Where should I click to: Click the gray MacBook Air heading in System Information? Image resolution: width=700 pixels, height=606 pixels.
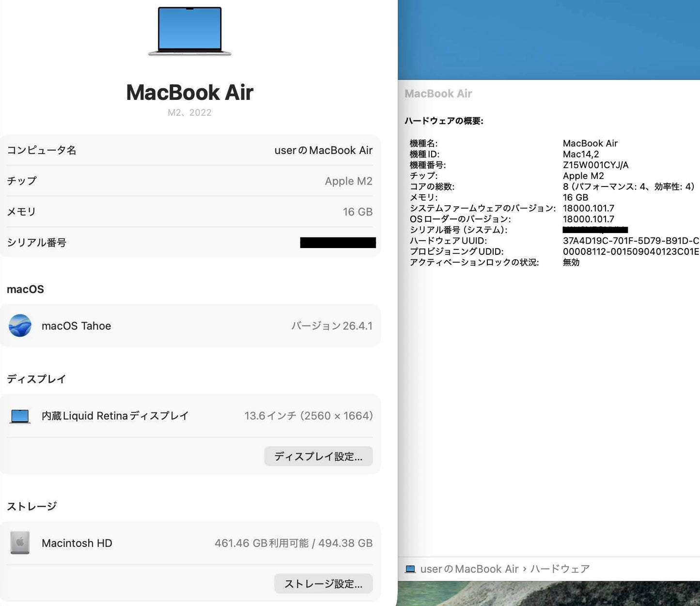438,93
